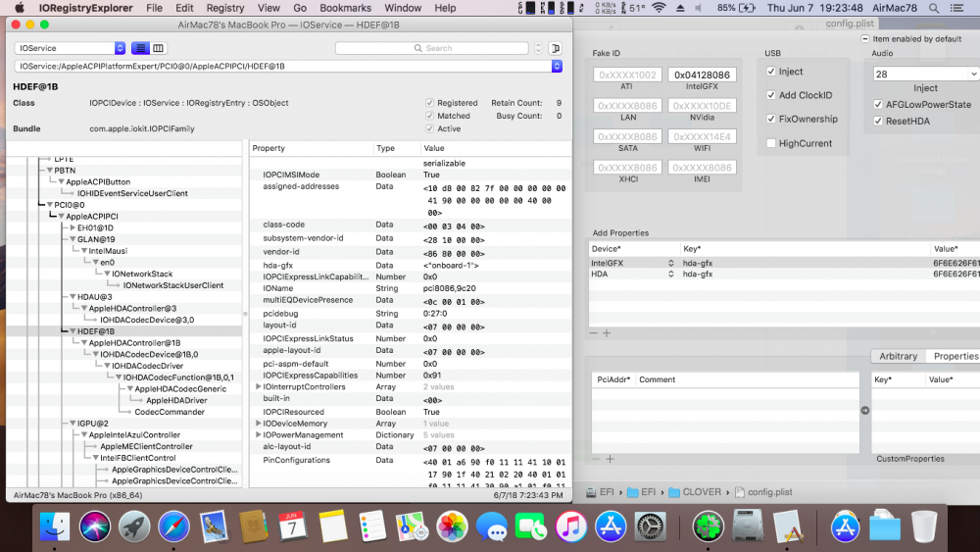Open Safari in the Dock
The width and height of the screenshot is (980, 552).
click(x=173, y=527)
